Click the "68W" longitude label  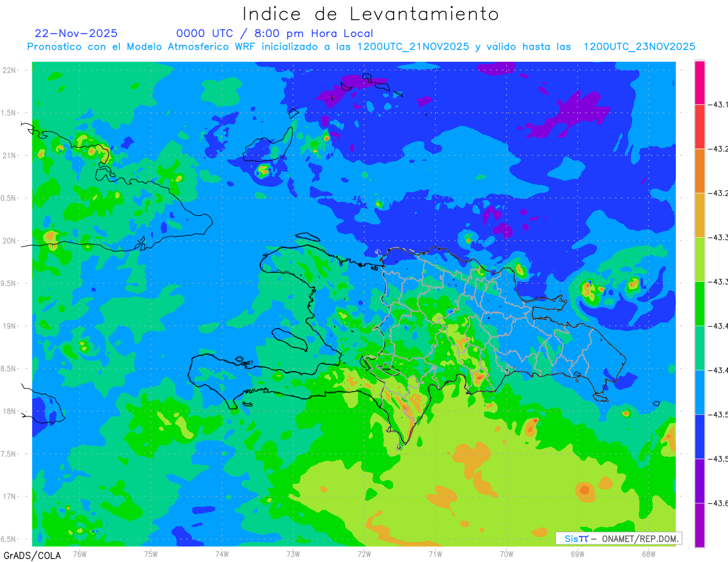(x=649, y=554)
